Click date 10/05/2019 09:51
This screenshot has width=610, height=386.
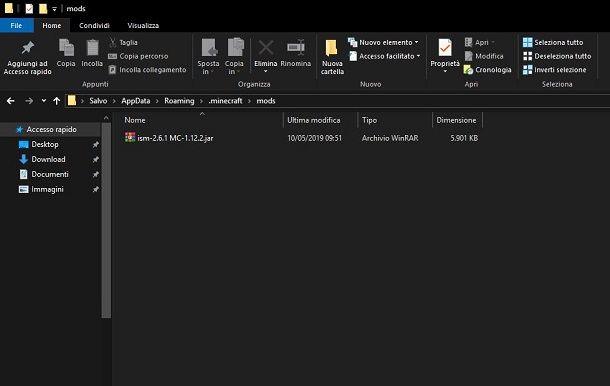(x=314, y=138)
